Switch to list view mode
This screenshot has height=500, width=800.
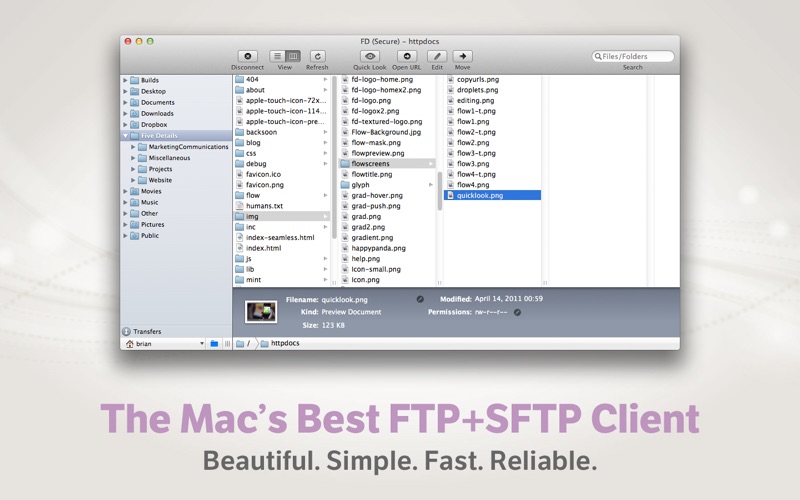pos(278,57)
